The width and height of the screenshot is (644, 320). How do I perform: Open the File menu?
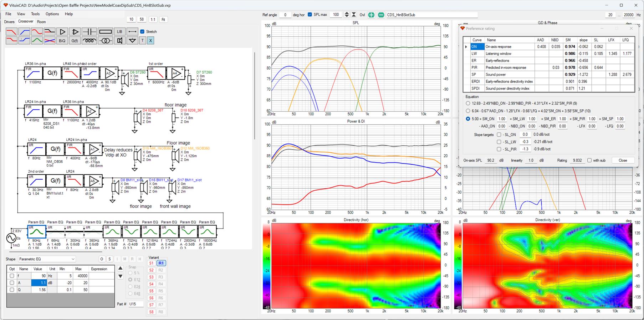[8, 14]
